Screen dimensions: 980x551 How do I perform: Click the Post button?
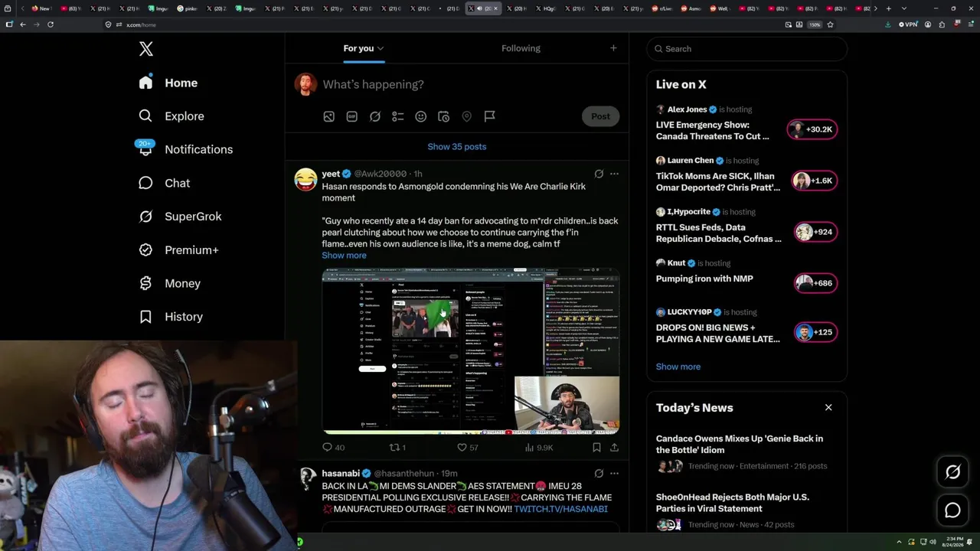tap(600, 116)
